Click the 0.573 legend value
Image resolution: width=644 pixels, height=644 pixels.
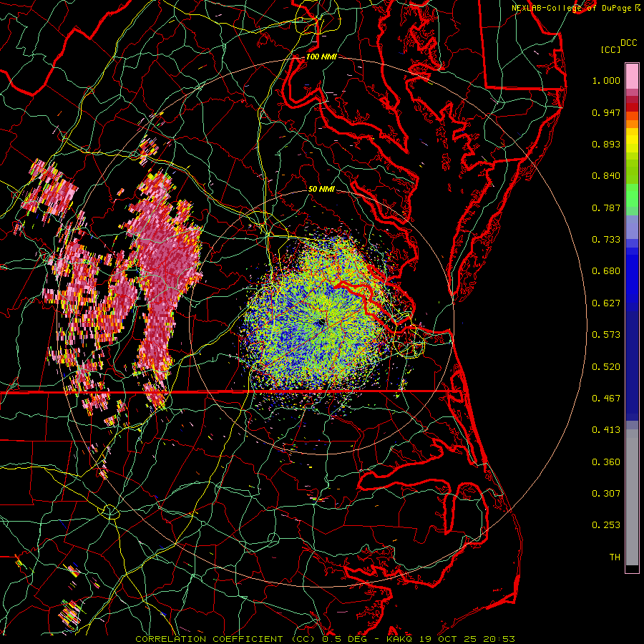pyautogui.click(x=606, y=335)
